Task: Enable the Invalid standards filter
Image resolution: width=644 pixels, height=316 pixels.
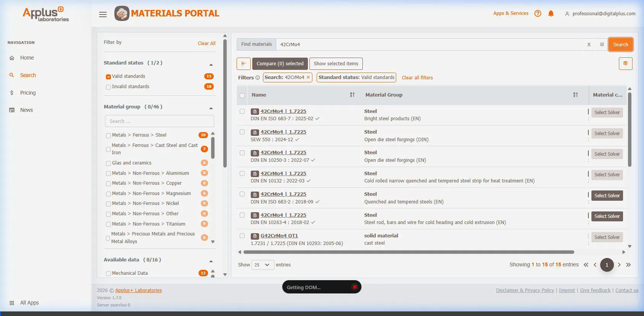Action: point(109,87)
